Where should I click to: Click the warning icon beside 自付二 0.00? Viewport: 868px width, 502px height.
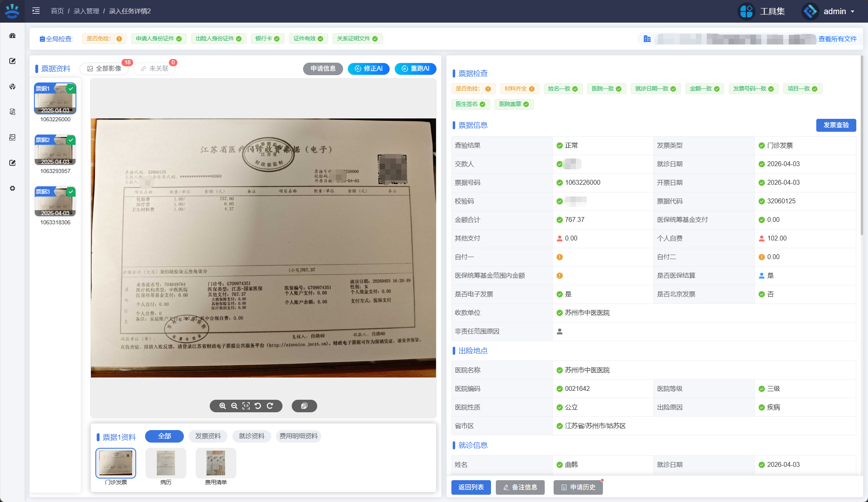[x=762, y=257]
